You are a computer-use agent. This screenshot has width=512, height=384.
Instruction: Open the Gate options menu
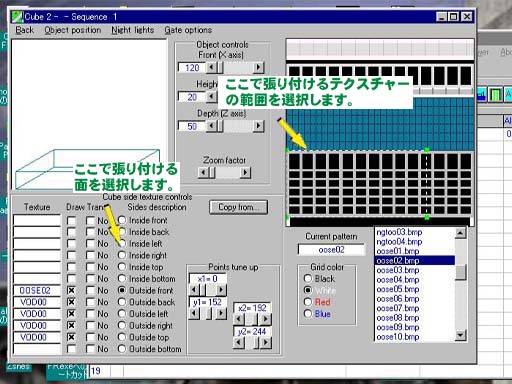coord(188,30)
